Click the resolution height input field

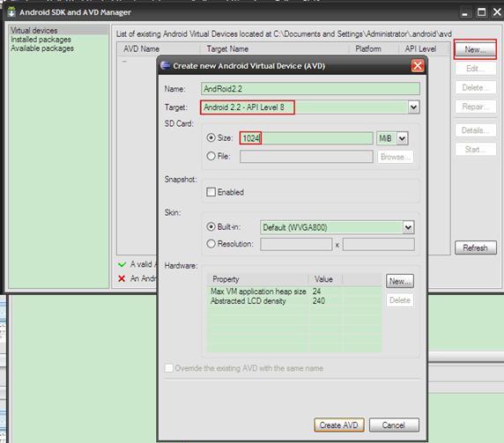coord(379,244)
